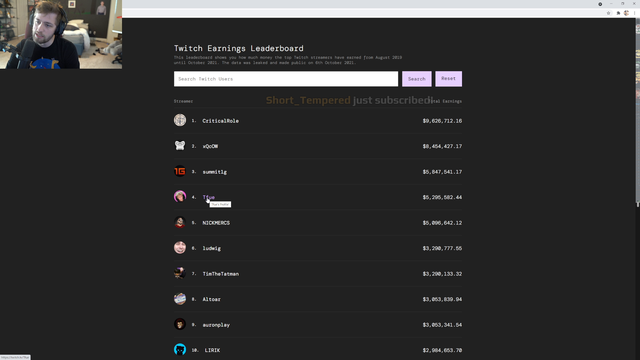Click earnings value $5,295,582.44

point(442,197)
